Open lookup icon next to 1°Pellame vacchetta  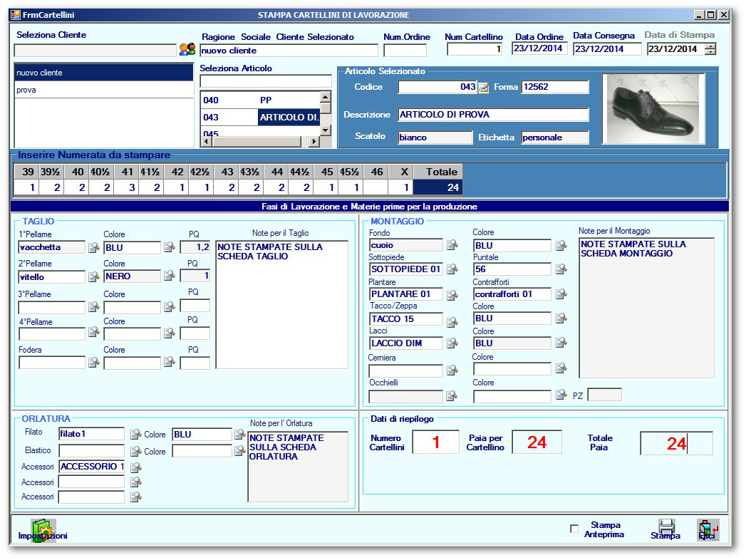pos(93,247)
